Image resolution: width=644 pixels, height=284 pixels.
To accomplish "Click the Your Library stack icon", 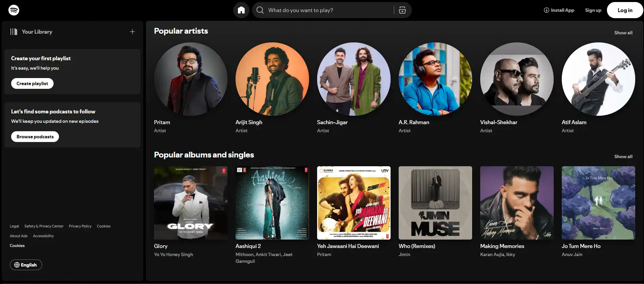I will [x=13, y=32].
